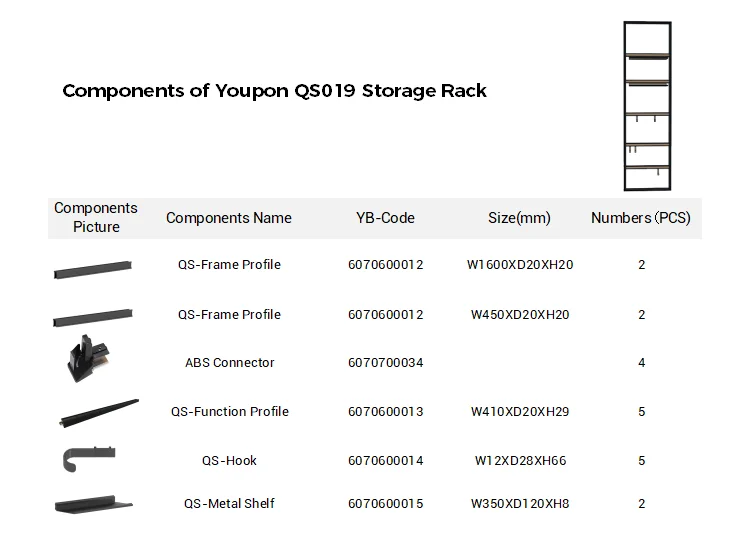
Task: Click YB-Code 6070700034
Action: (x=385, y=362)
